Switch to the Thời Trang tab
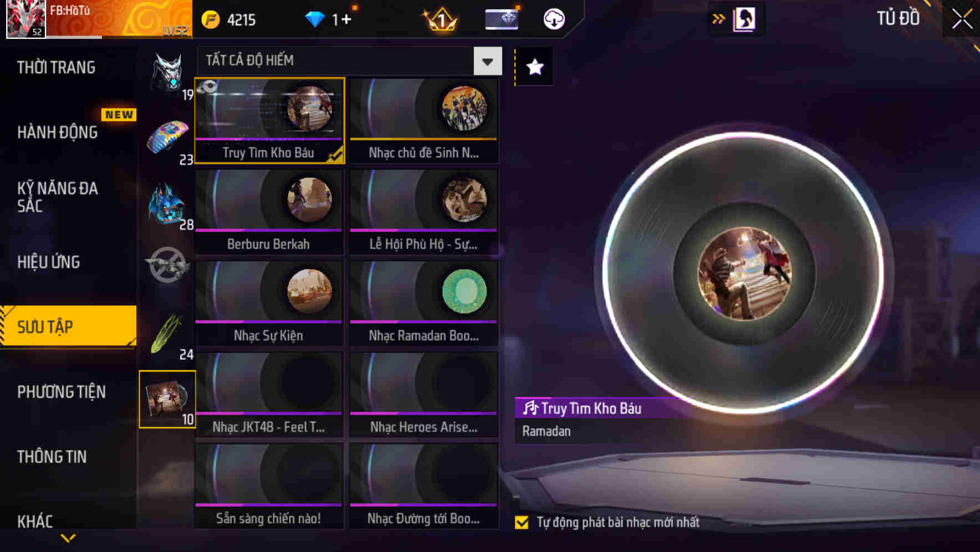 point(56,68)
